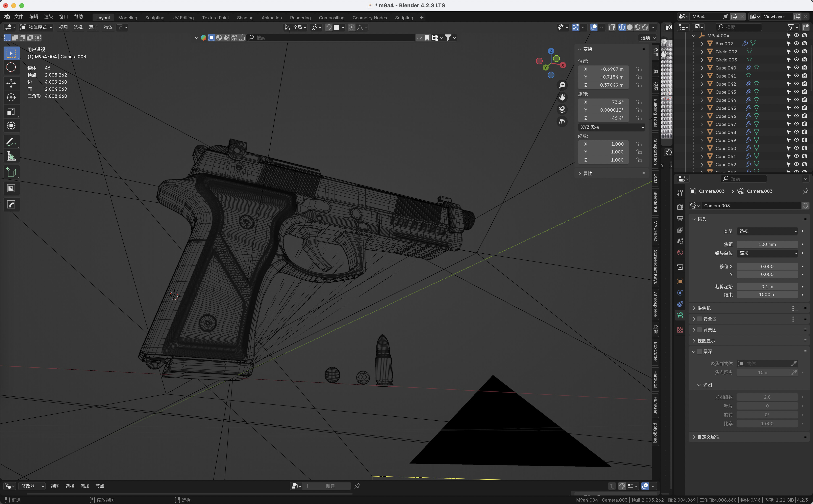
Task: Open the HardOps sidebar tab
Action: pyautogui.click(x=656, y=379)
